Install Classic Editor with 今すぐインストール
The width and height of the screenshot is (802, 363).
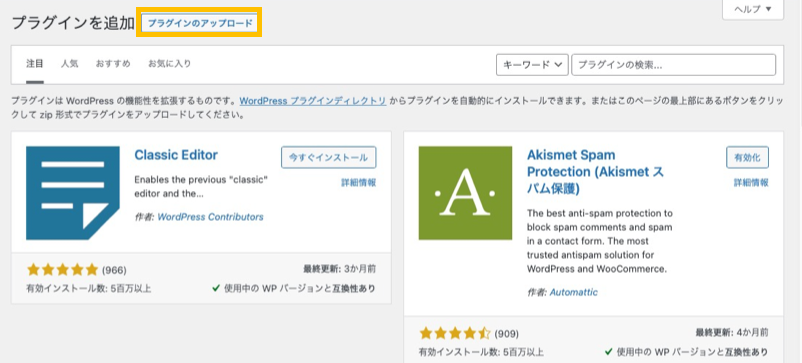[x=328, y=157]
